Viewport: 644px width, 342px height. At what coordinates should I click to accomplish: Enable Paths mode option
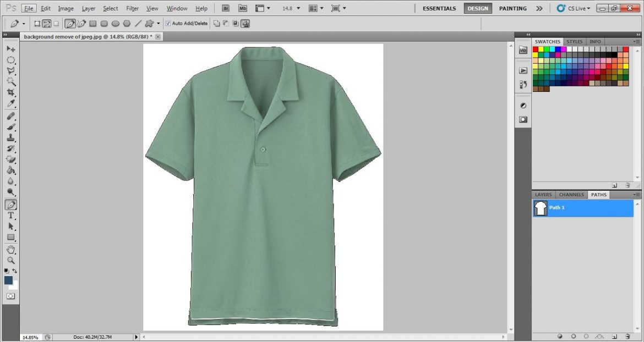coord(46,24)
